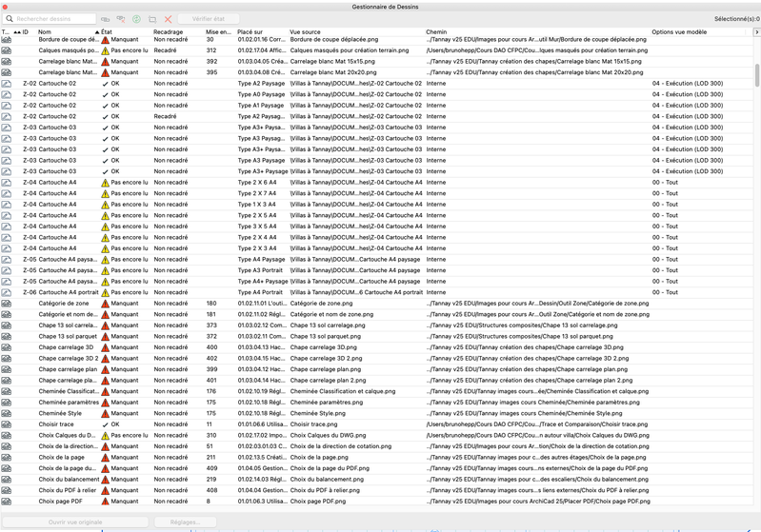This screenshot has height=532, width=761.
Task: Click the OK checkmark on Choisir trace row
Action: (106, 424)
